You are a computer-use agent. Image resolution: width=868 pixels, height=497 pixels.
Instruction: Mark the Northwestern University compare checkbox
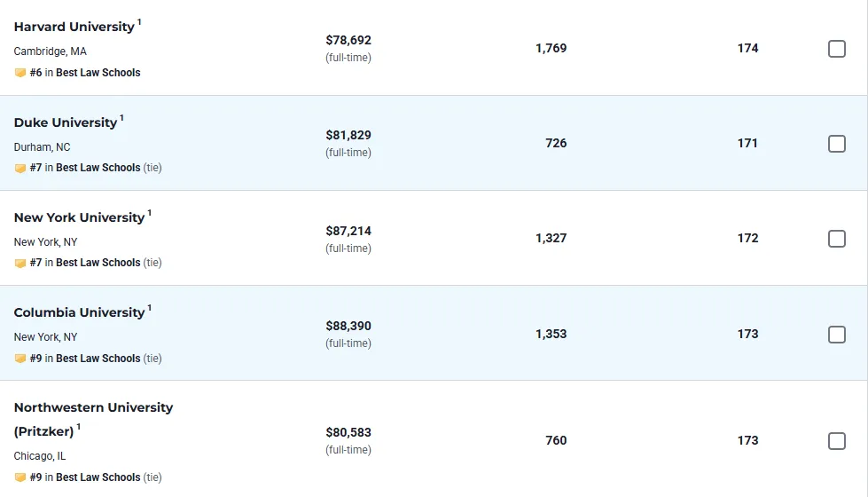[x=836, y=441]
